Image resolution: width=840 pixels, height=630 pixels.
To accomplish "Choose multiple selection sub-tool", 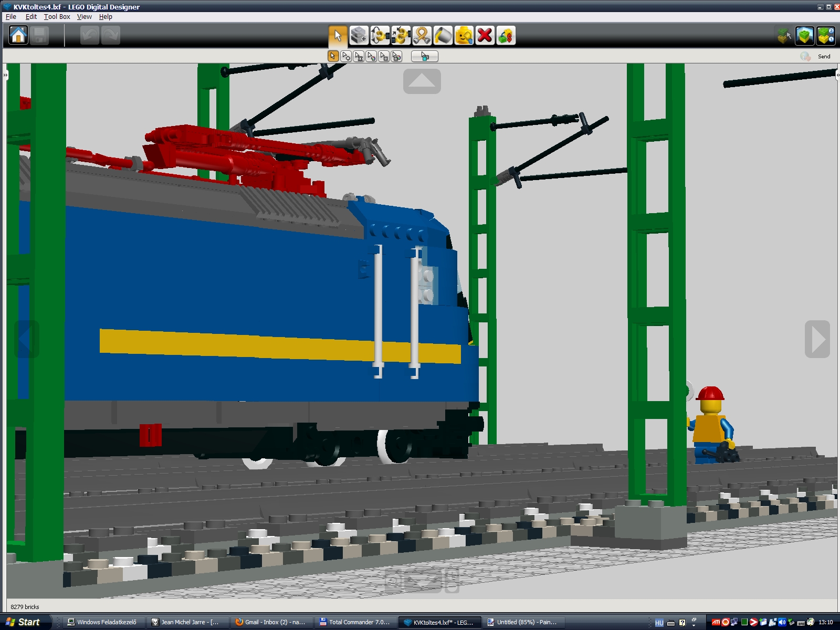I will coord(345,56).
